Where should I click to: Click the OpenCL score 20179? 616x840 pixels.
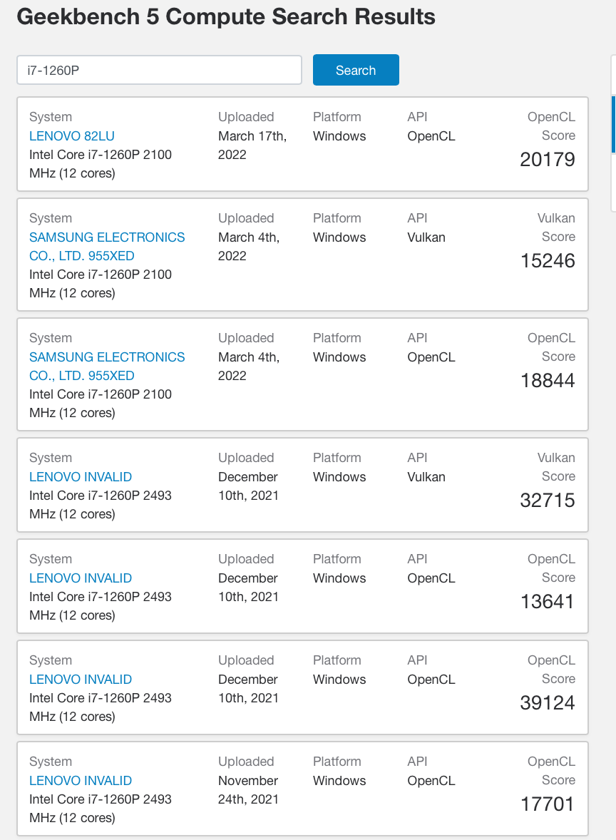coord(547,159)
